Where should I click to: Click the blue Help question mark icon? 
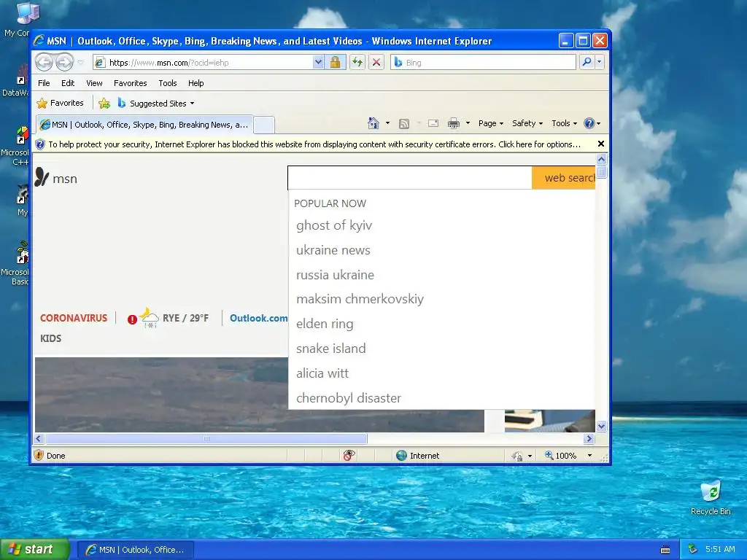(x=589, y=123)
